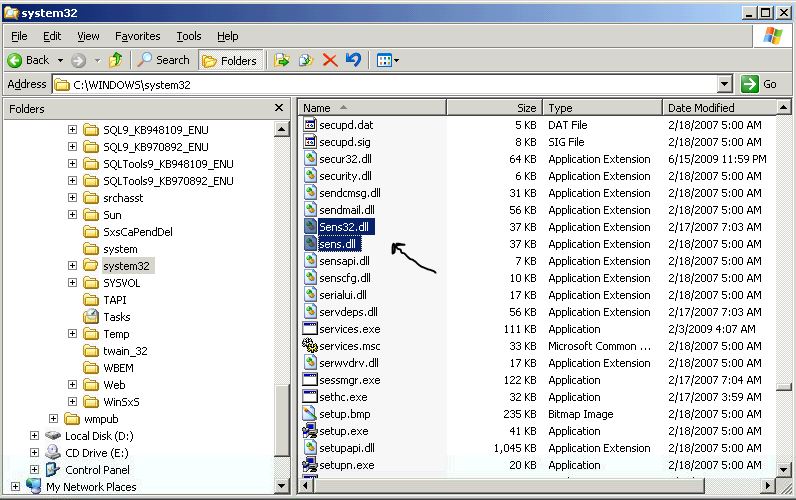The width and height of the screenshot is (796, 500).
Task: Open the Favorites menu
Action: (138, 37)
